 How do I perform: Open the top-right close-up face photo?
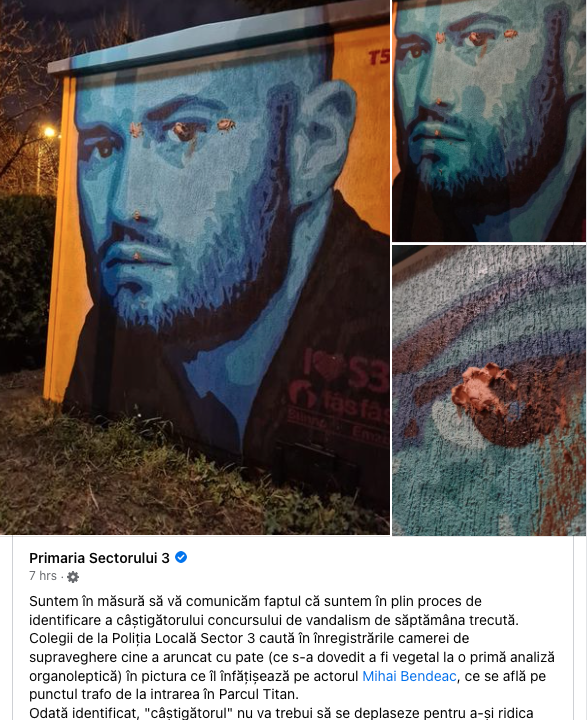point(490,120)
